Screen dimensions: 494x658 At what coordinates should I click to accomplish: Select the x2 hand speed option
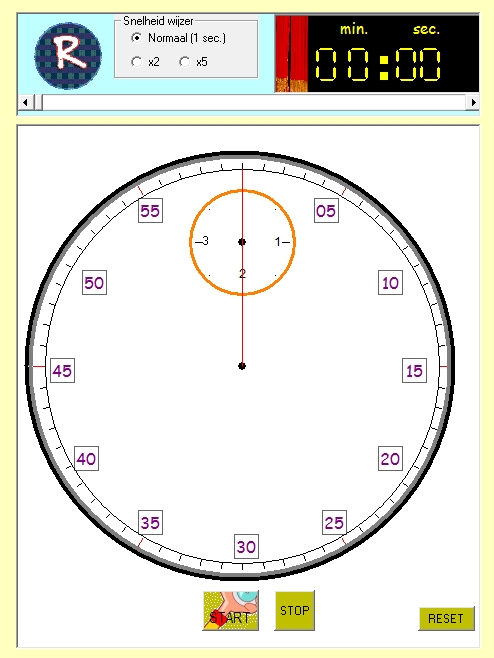145,62
